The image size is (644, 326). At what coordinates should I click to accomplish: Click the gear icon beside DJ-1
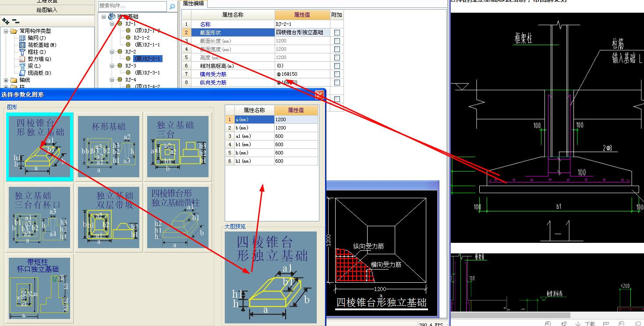(120, 24)
